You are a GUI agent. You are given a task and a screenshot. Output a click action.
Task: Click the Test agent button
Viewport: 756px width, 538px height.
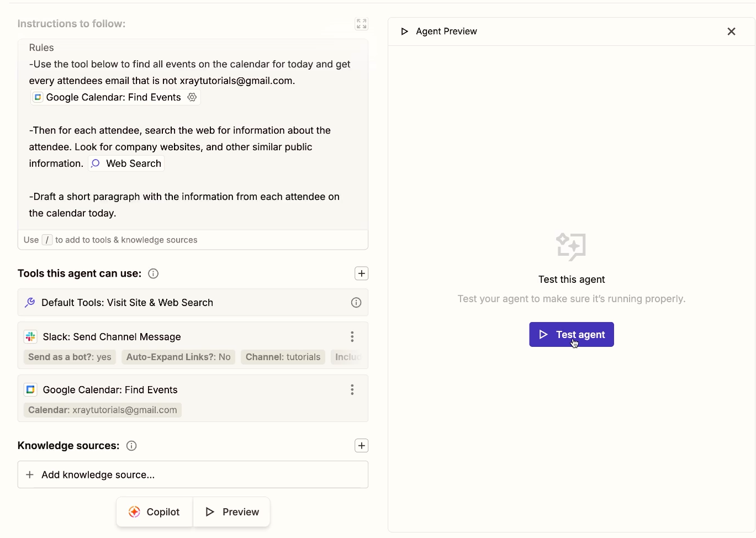coord(571,334)
